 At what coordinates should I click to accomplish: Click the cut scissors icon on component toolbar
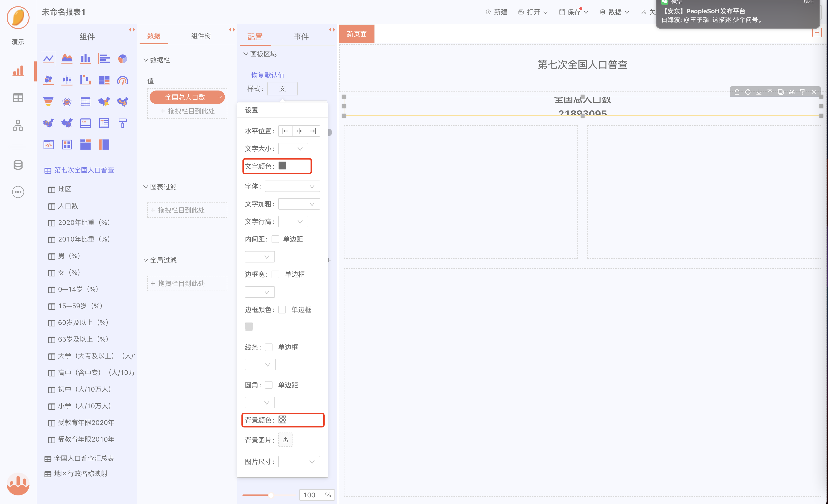792,92
